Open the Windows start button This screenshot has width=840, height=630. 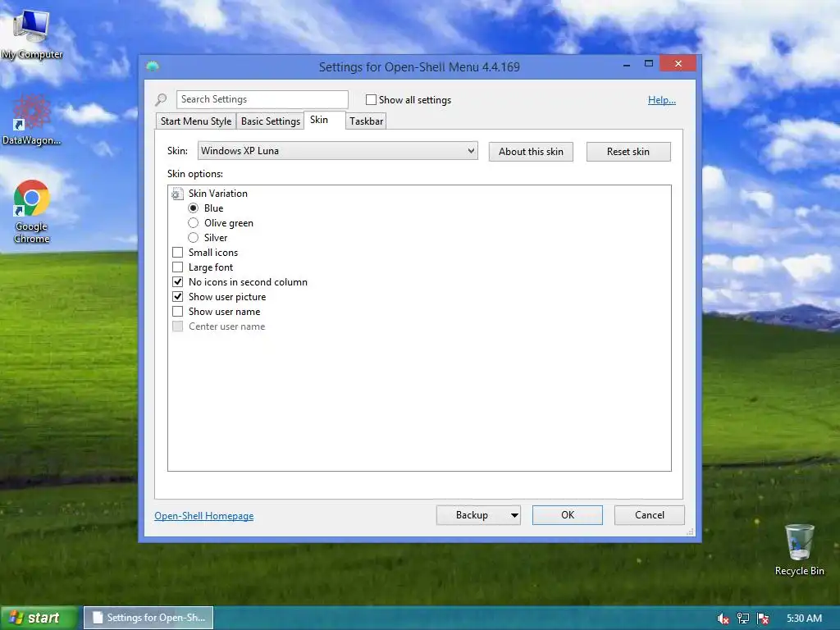pyautogui.click(x=39, y=619)
